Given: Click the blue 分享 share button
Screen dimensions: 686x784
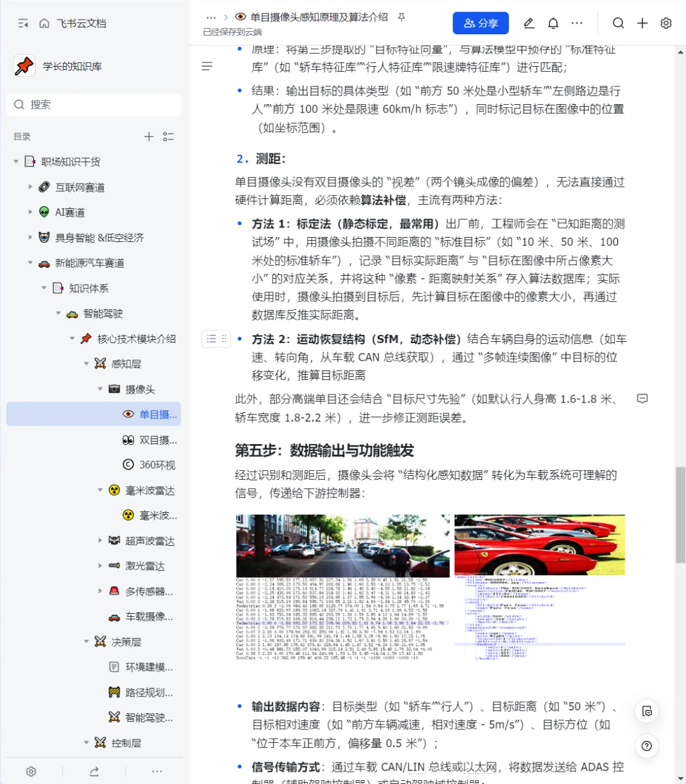Looking at the screenshot, I should coord(480,23).
